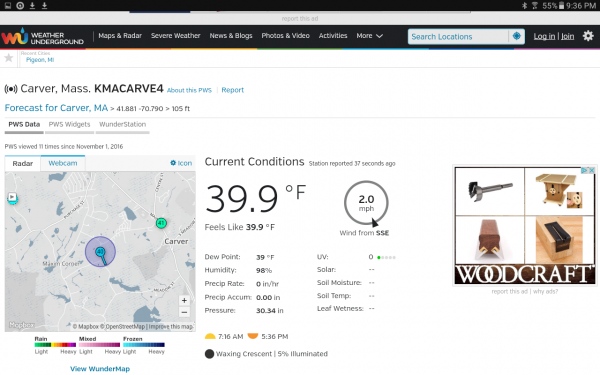Image resolution: width=600 pixels, height=375 pixels.
Task: Tap the battery indicator icon
Action: pyautogui.click(x=561, y=5)
